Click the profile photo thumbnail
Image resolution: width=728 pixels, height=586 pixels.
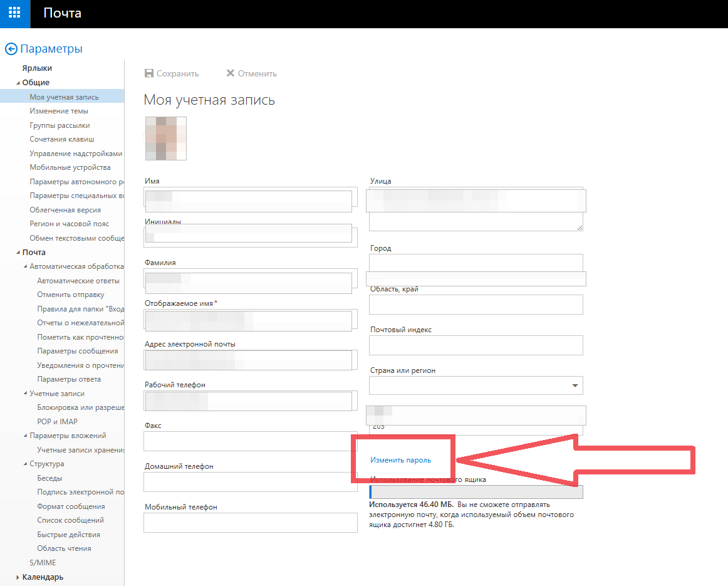point(166,139)
